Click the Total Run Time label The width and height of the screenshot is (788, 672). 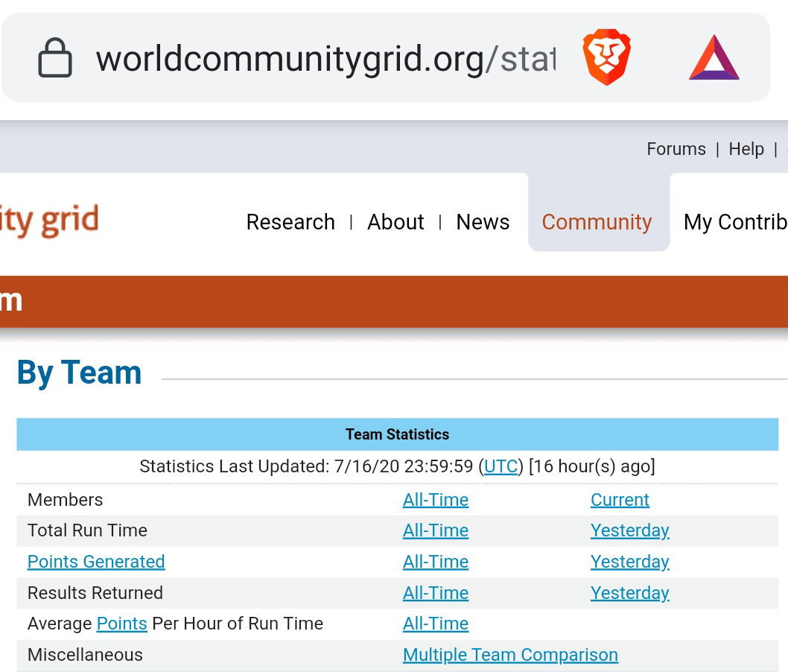87,530
